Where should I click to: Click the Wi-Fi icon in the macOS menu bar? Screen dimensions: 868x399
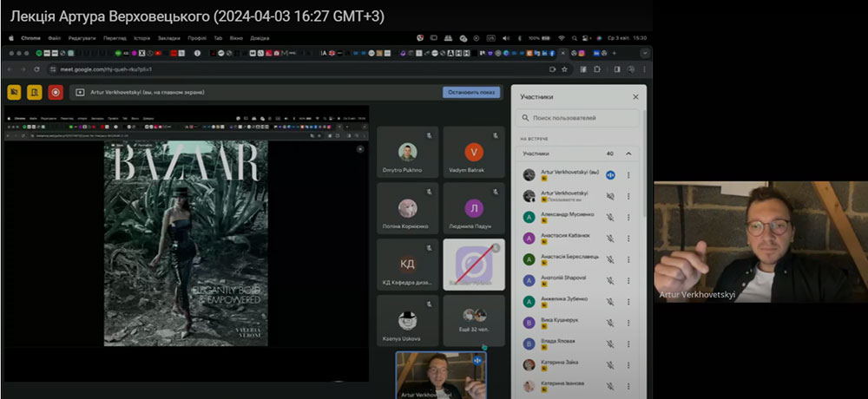pos(562,38)
